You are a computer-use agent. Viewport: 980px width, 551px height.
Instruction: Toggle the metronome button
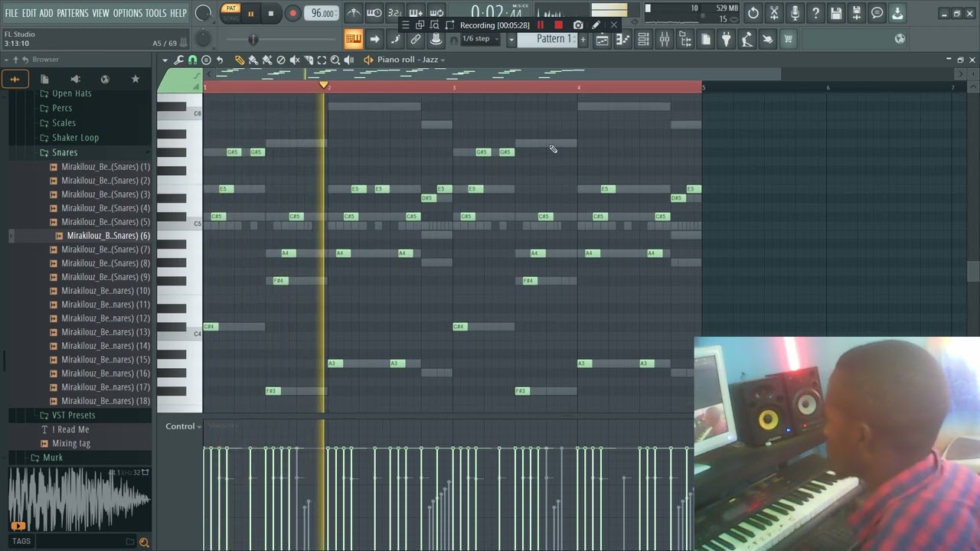(x=353, y=13)
